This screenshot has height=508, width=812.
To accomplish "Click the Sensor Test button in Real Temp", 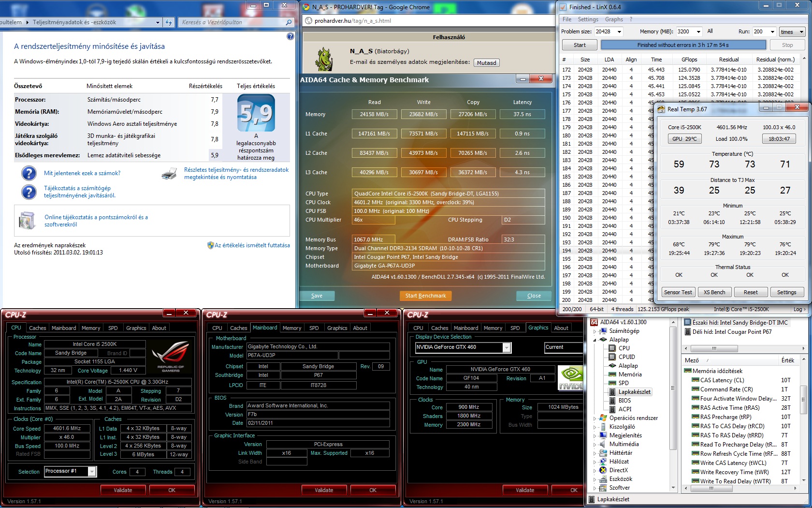I will [x=678, y=292].
